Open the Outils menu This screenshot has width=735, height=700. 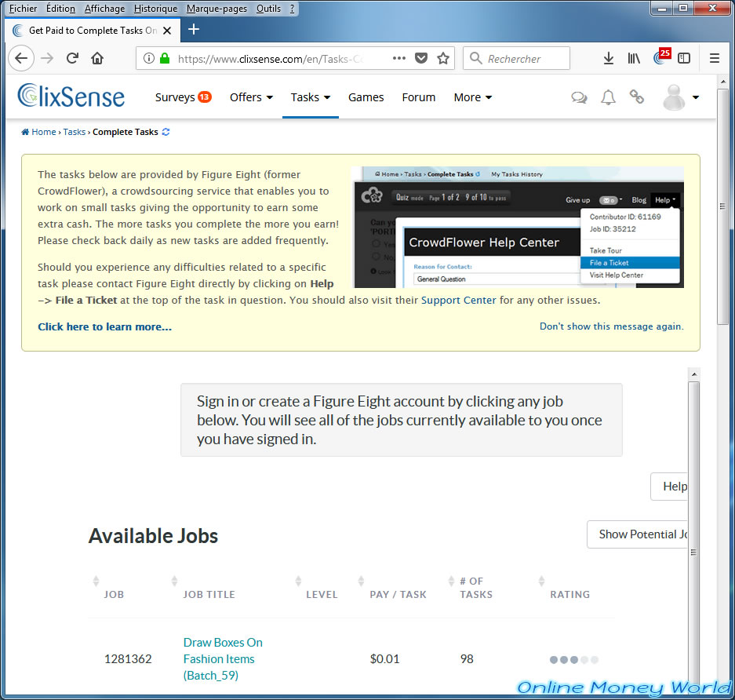coord(268,9)
